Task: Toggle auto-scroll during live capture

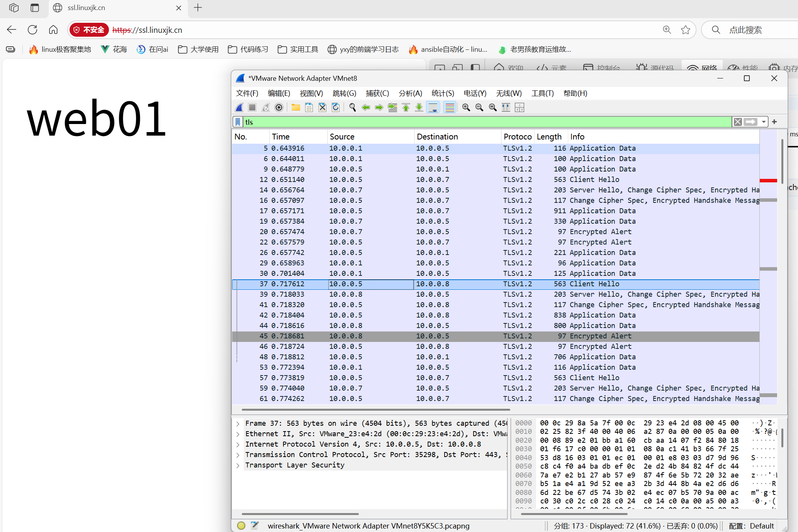Action: (433, 107)
